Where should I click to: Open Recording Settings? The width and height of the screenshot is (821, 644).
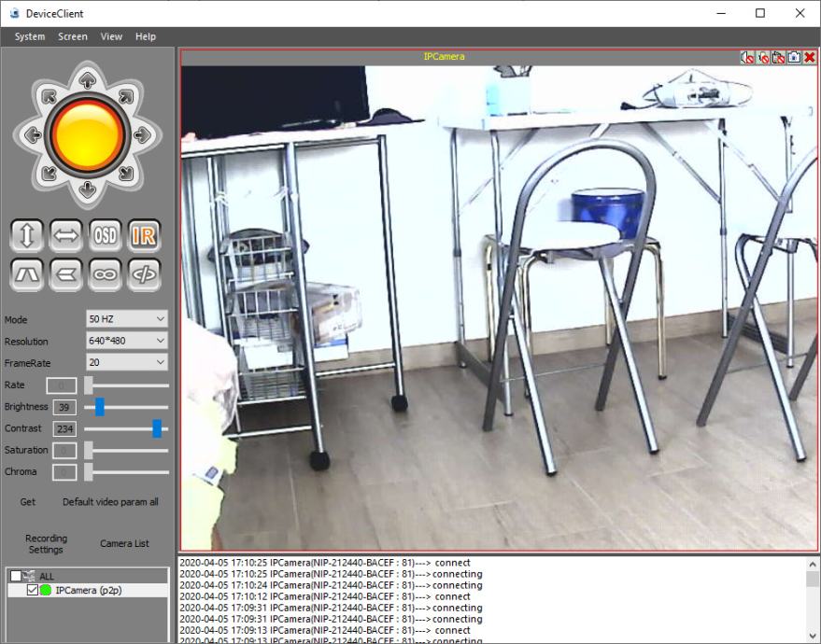[x=46, y=544]
